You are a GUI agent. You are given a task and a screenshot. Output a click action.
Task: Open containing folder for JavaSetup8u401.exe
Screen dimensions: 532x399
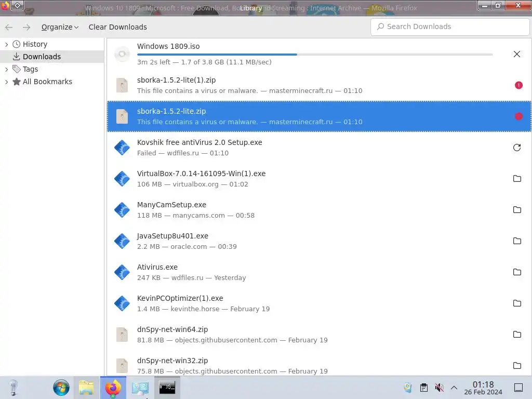tap(517, 241)
